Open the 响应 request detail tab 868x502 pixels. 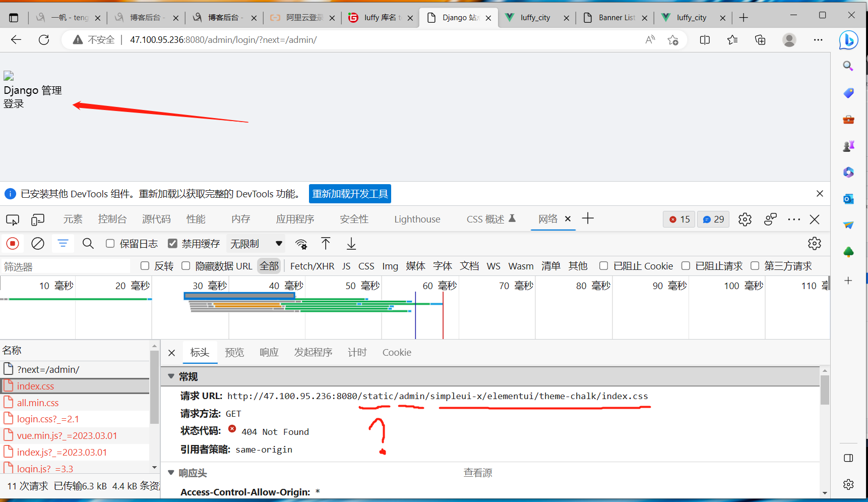tap(269, 352)
